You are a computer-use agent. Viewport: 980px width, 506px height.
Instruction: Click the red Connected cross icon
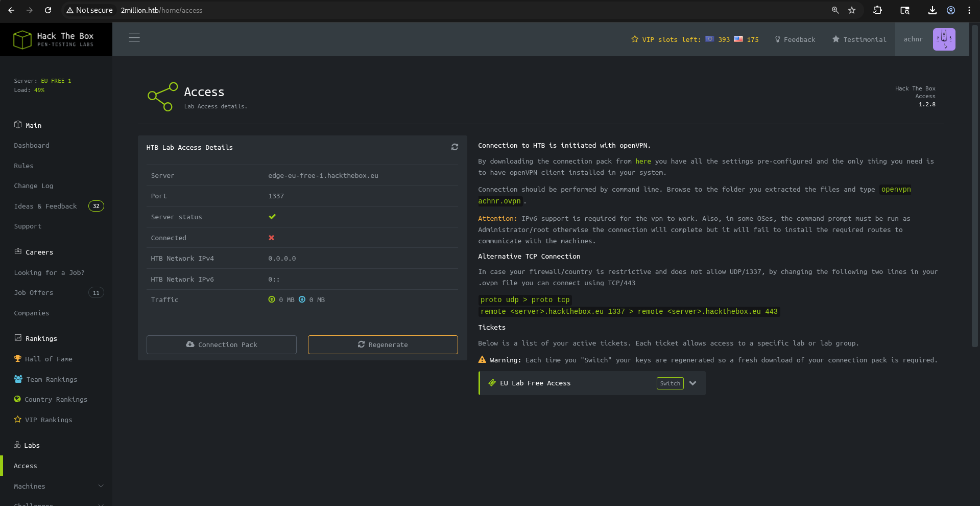pos(272,238)
